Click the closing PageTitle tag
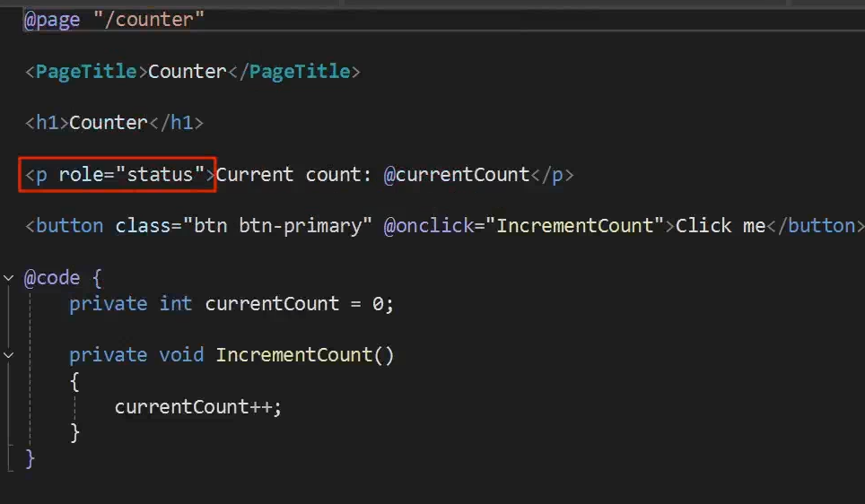The image size is (865, 504). (293, 72)
